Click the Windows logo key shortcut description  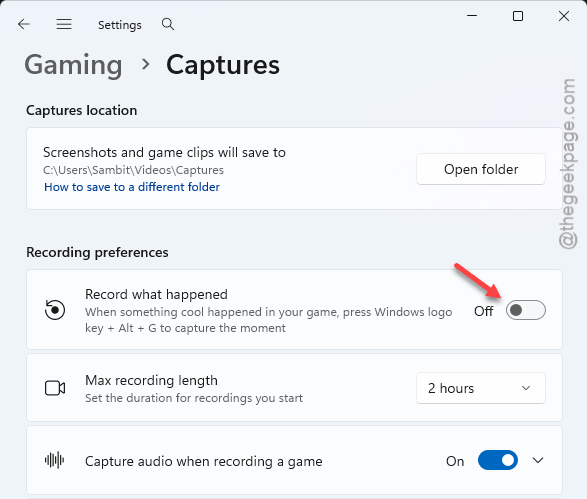click(268, 320)
